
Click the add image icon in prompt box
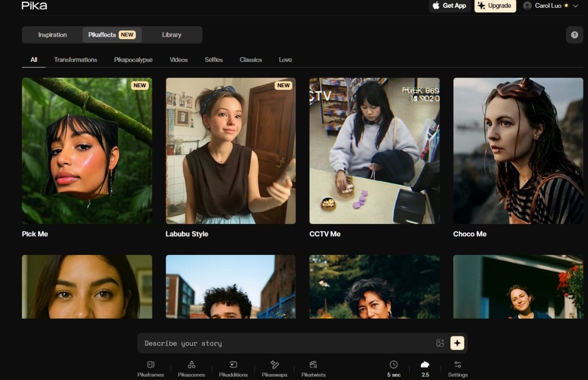click(440, 343)
